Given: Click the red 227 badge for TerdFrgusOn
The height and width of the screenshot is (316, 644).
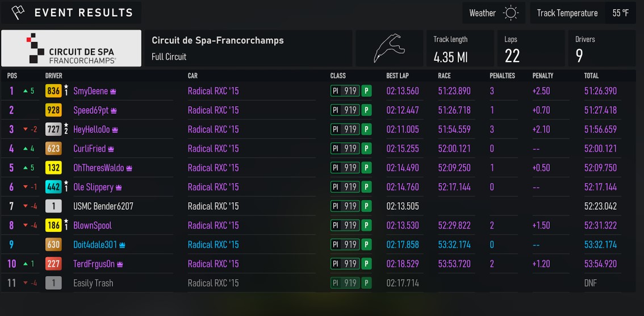Looking at the screenshot, I should [x=53, y=264].
